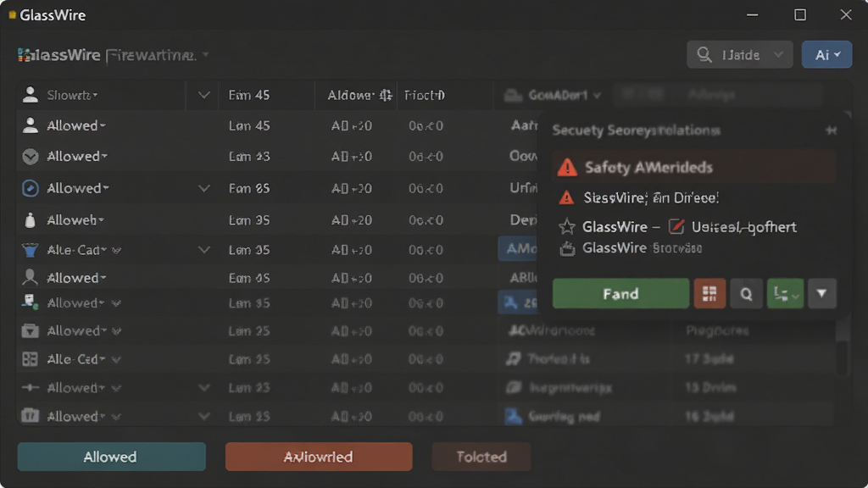Expand the chevron in the header row
The image size is (868, 488).
click(204, 95)
